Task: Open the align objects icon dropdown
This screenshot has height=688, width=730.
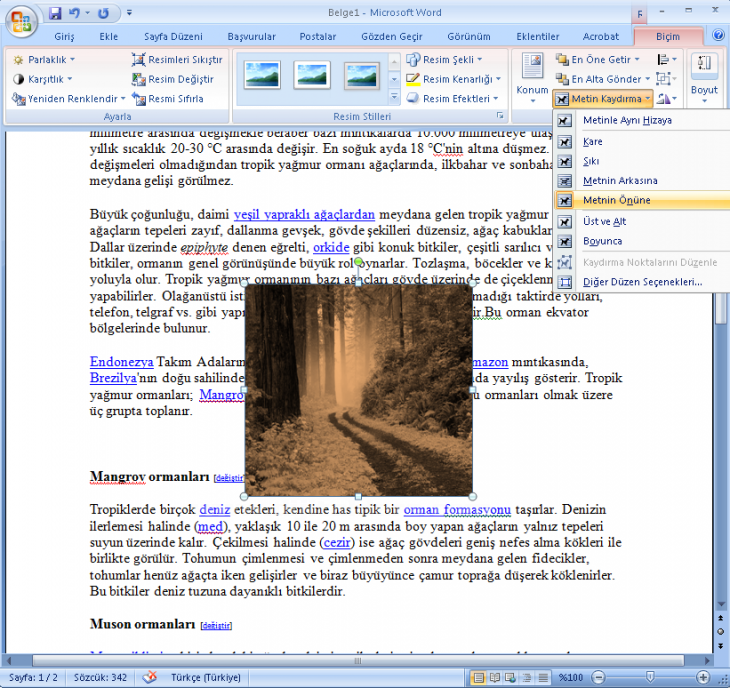Action: coord(666,60)
